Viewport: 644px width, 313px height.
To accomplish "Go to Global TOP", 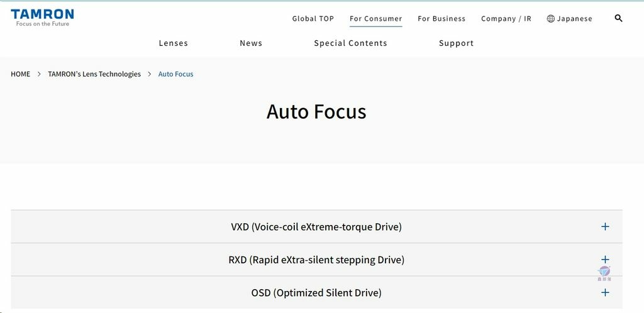I will coord(313,18).
